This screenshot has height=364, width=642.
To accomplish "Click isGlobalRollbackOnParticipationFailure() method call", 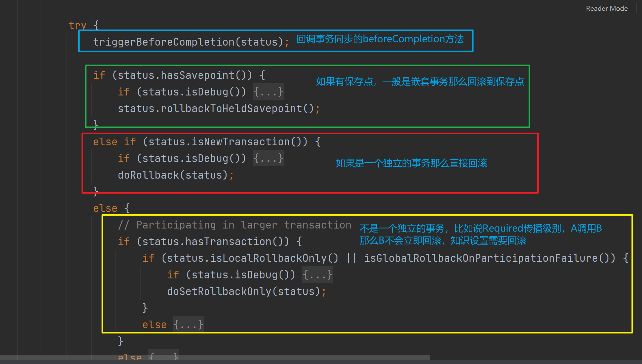I will [x=487, y=258].
